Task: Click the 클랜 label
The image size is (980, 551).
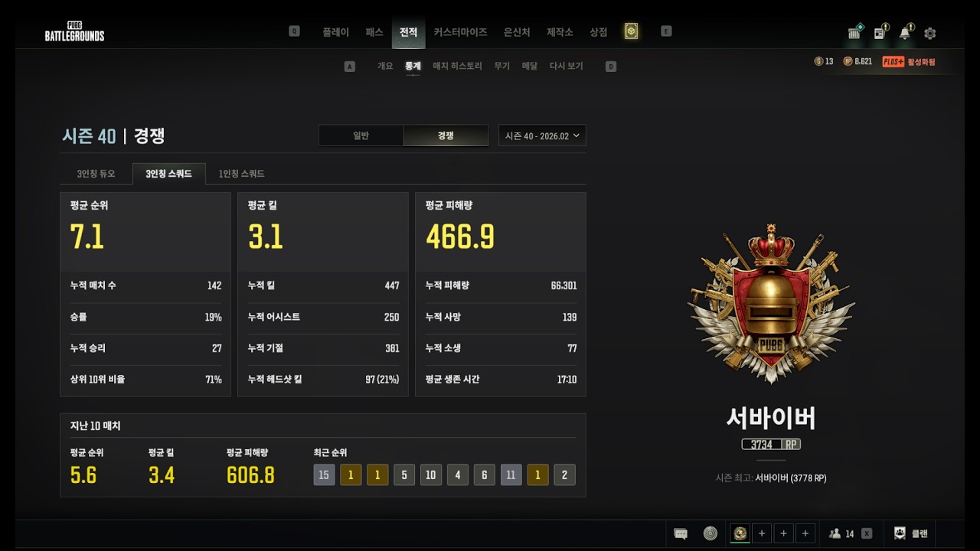Action: 920,533
